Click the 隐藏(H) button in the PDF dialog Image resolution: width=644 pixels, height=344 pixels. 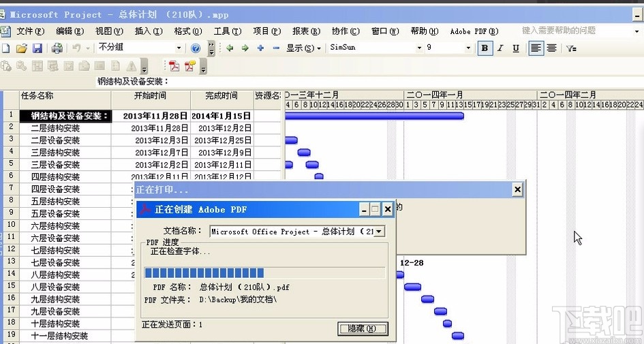coord(363,328)
